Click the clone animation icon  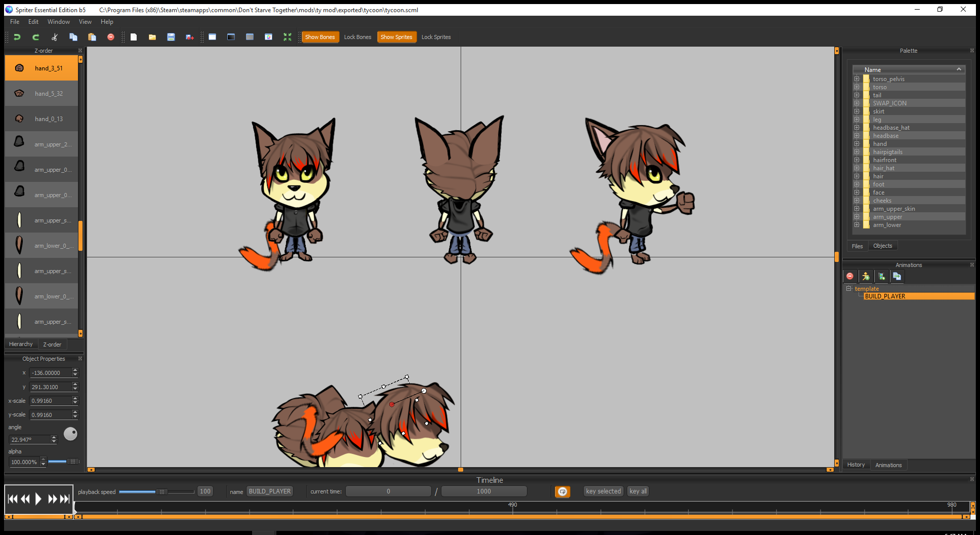click(897, 276)
